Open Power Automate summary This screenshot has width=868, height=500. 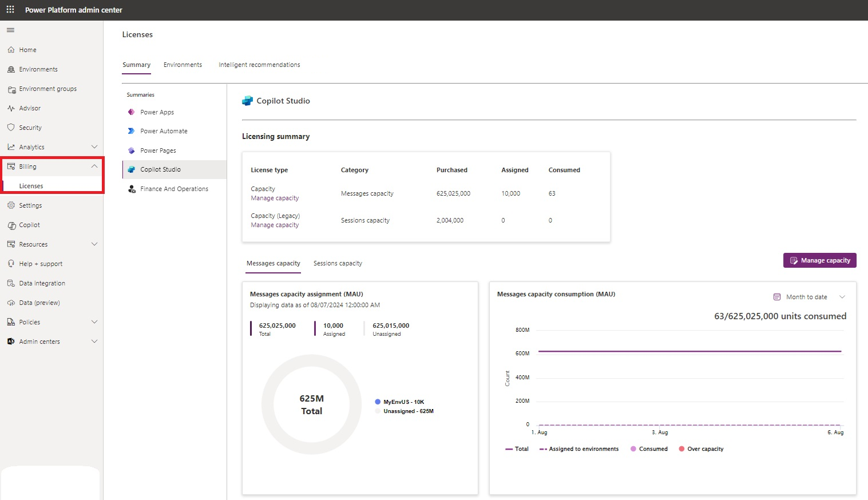[164, 131]
